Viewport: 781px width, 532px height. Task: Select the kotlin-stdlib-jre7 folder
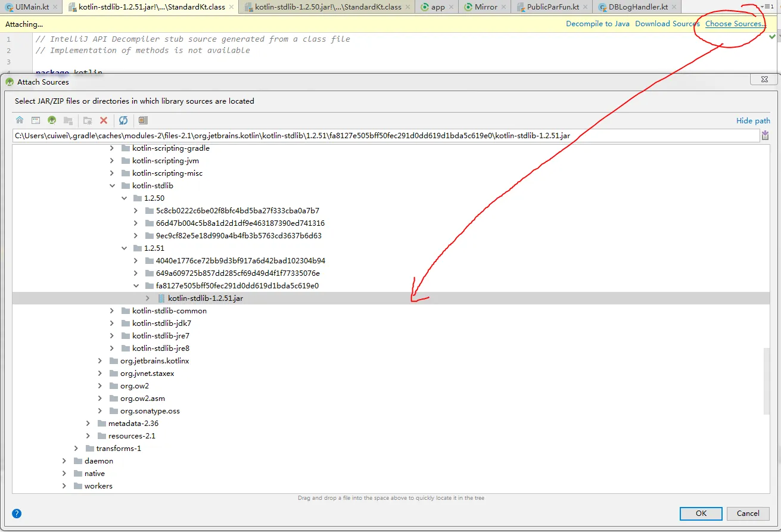pyautogui.click(x=161, y=335)
